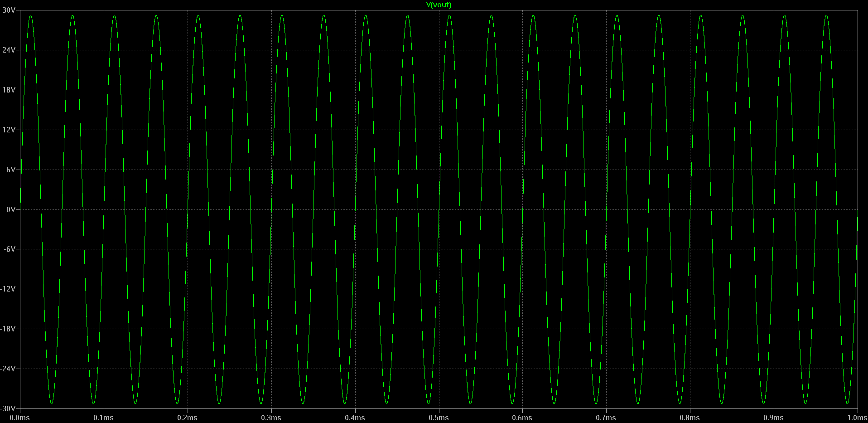Click the 1.0ms time axis label
868x423 pixels.
[x=857, y=418]
